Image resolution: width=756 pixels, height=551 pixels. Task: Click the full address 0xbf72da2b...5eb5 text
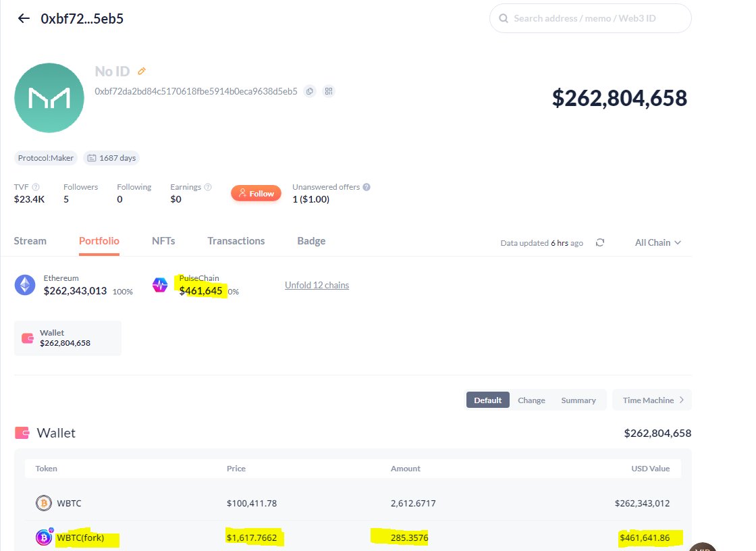tap(196, 91)
